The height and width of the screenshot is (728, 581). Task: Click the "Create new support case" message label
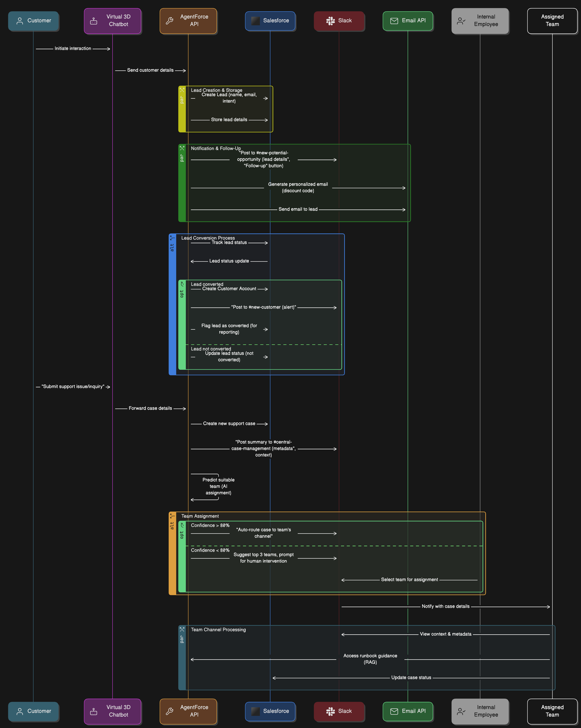tap(229, 423)
